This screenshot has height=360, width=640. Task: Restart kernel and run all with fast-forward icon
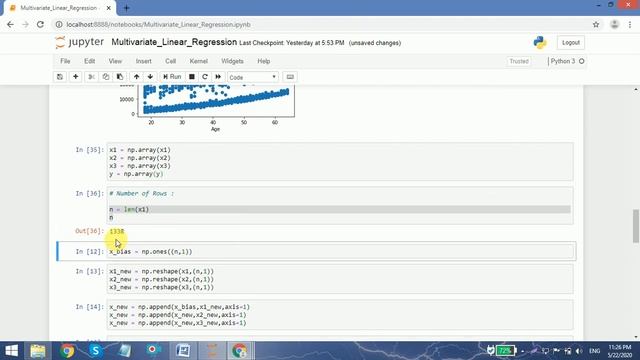point(218,77)
